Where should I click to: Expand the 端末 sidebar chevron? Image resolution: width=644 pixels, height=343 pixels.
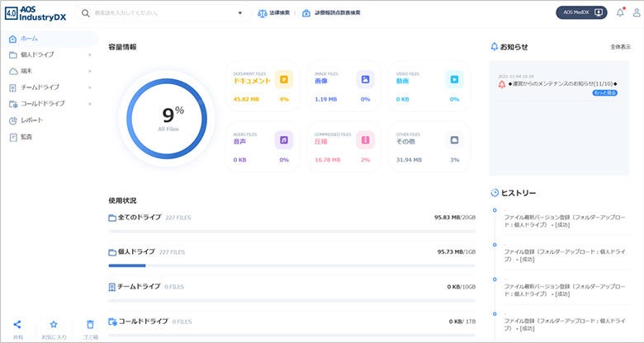pyautogui.click(x=90, y=71)
